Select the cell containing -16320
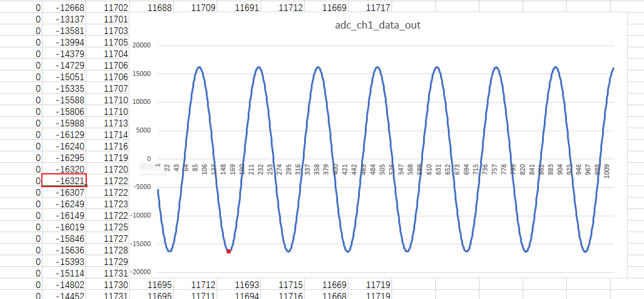Image resolution: width=644 pixels, height=299 pixels. click(64, 169)
